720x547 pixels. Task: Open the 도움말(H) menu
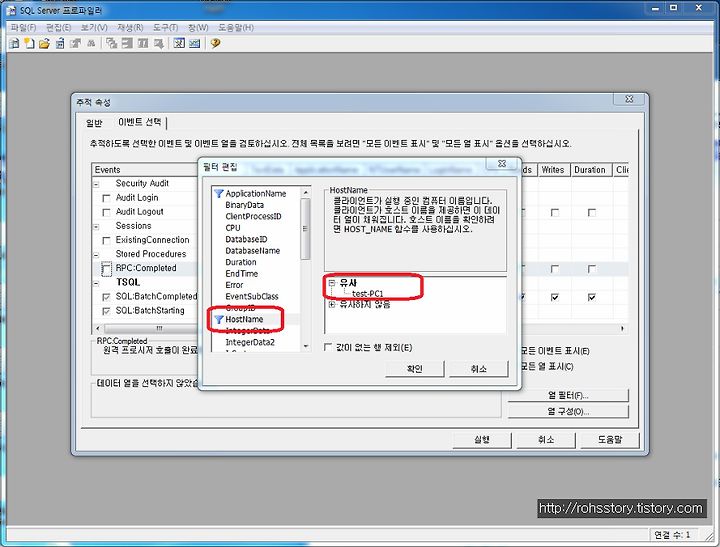point(236,28)
